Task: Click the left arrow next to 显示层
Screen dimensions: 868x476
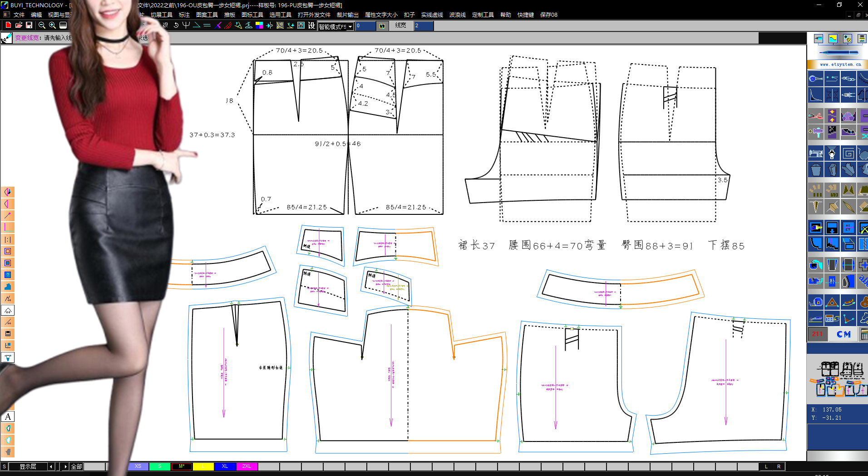Action: coord(51,466)
